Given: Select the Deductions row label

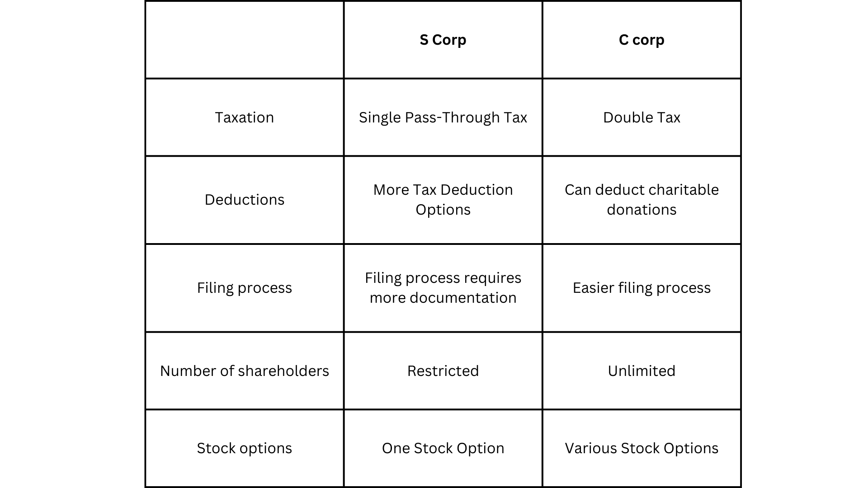Looking at the screenshot, I should point(245,200).
